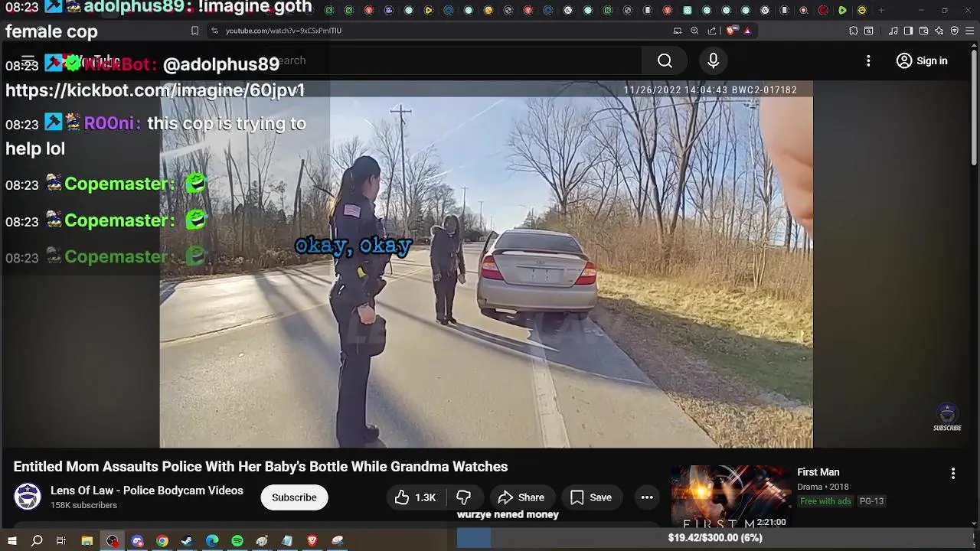Open options menu for First Man card
The height and width of the screenshot is (551, 980).
point(953,474)
